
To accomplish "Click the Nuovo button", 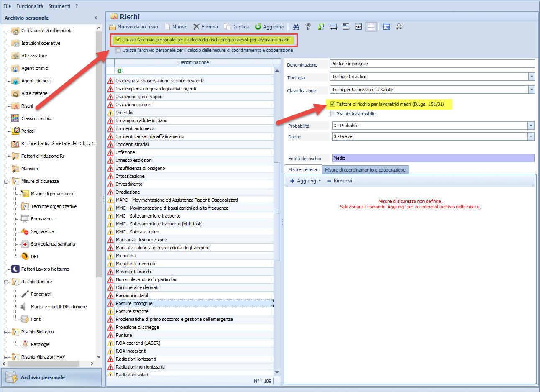I will [x=176, y=27].
